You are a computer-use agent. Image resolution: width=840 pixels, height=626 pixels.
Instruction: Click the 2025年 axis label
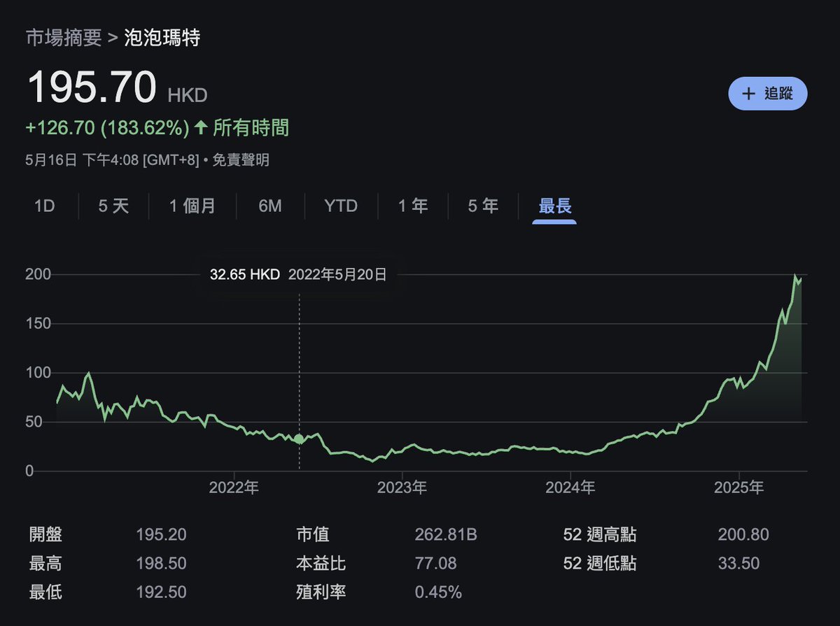click(x=738, y=488)
